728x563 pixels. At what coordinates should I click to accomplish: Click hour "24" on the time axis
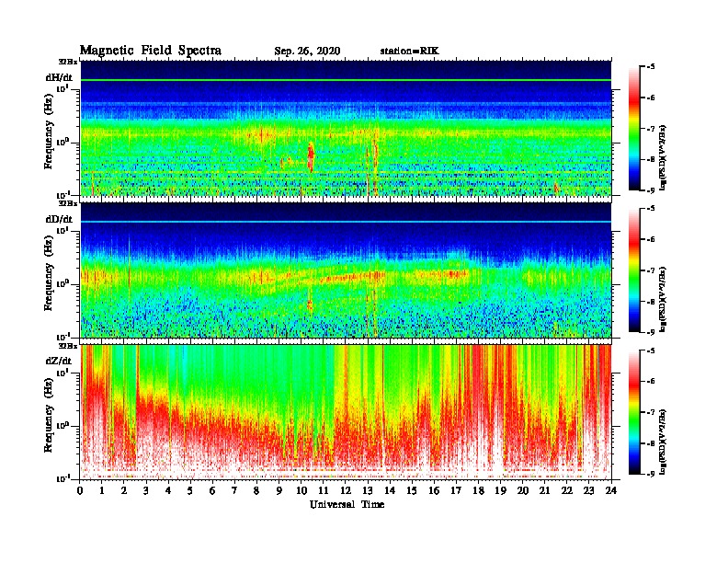click(x=611, y=491)
